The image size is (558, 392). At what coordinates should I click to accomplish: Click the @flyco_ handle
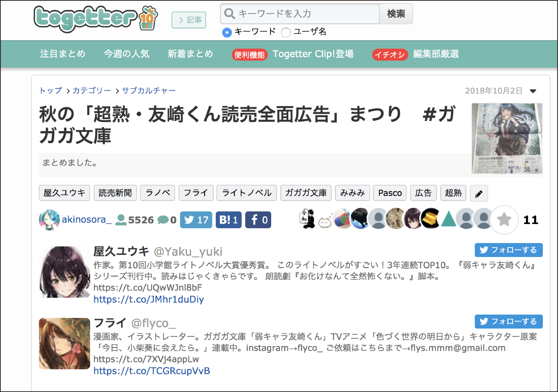pos(153,323)
